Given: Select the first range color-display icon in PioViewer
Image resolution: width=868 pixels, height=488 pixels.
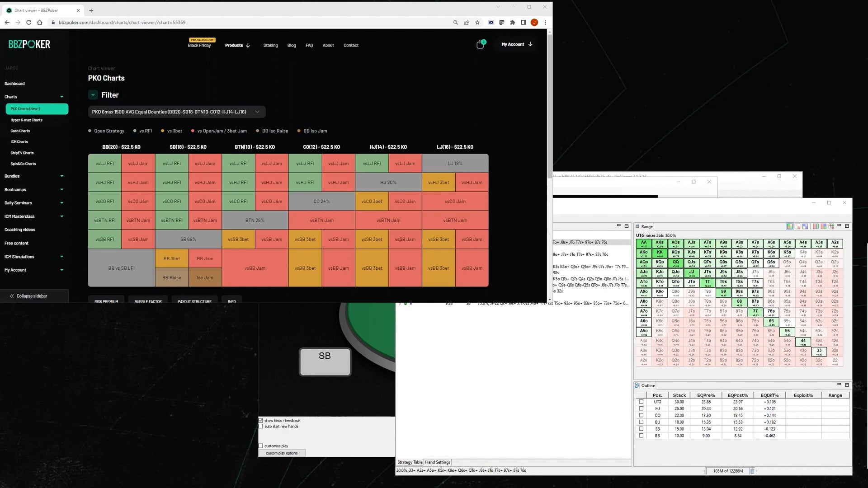Looking at the screenshot, I should 789,226.
